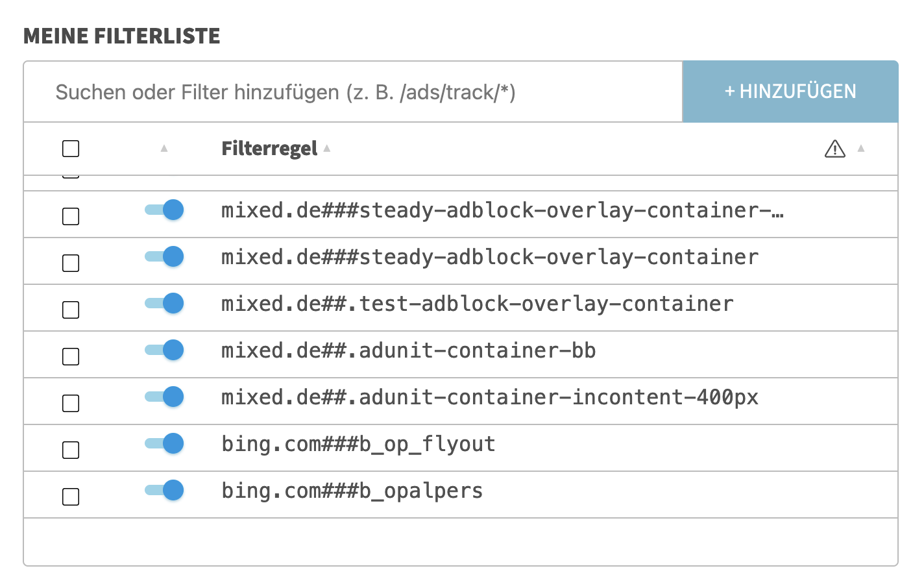
Task: Sort by the toggle status column arrow
Action: 164,149
